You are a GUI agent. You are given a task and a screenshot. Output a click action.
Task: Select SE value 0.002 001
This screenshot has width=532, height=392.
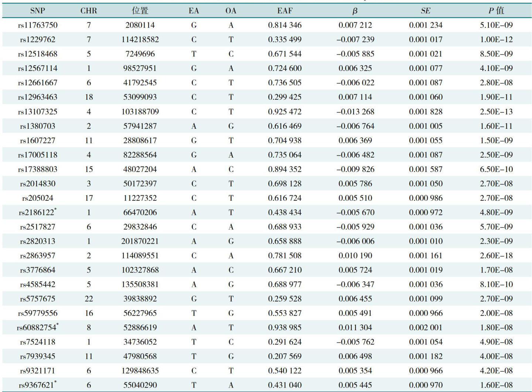pos(425,328)
